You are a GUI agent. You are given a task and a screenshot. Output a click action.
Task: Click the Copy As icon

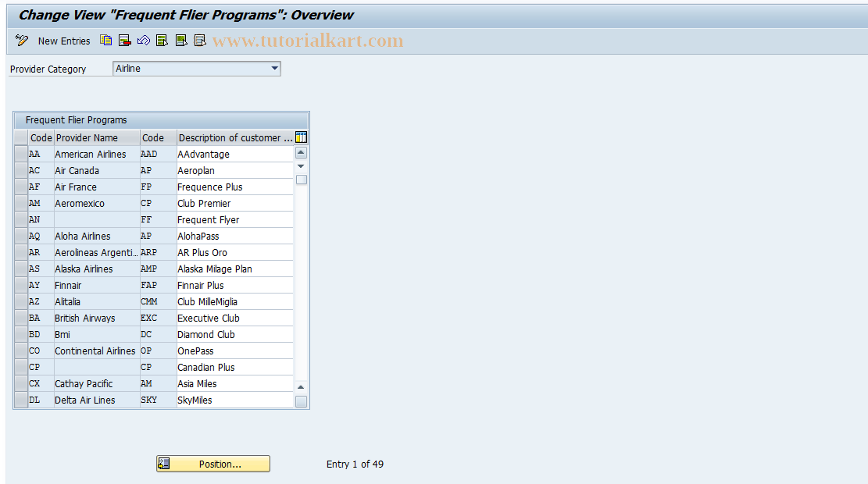point(105,41)
